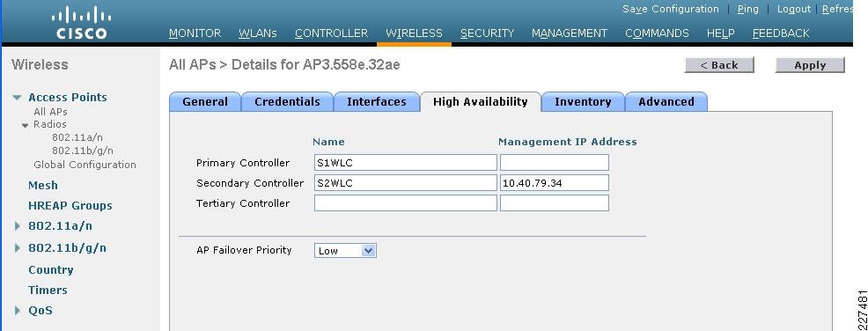Open HREAP Groups in the sidebar

[x=70, y=205]
